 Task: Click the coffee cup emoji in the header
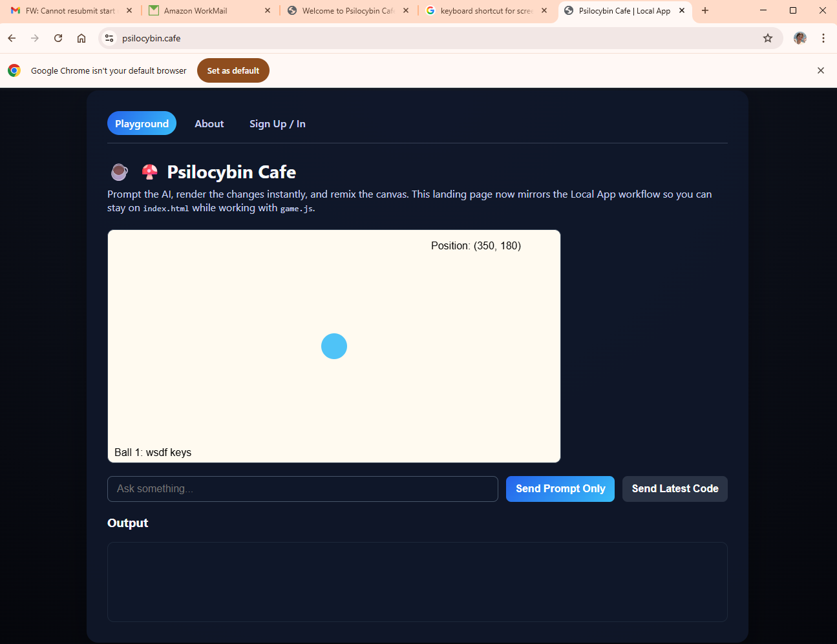pos(120,172)
